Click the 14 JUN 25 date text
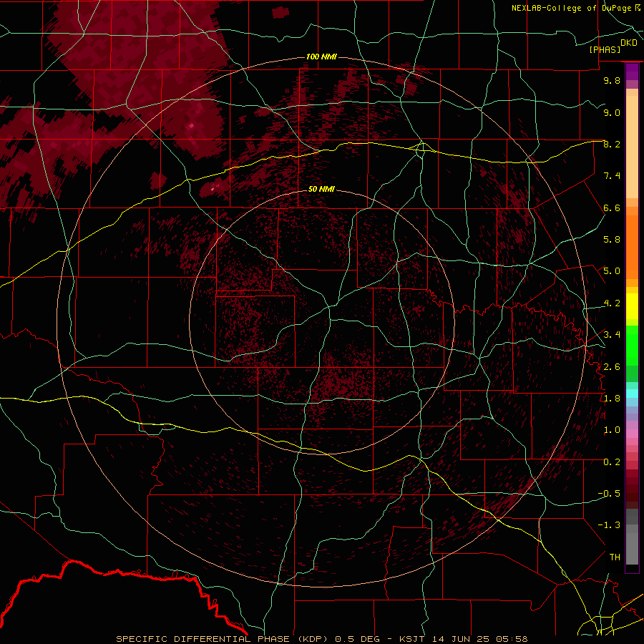Image resolution: width=644 pixels, height=644 pixels. point(459,639)
